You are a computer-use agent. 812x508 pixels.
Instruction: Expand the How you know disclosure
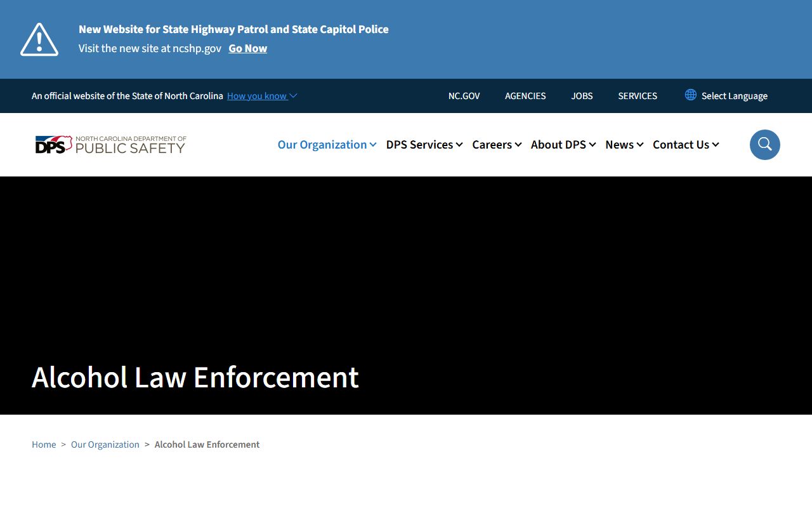(262, 96)
